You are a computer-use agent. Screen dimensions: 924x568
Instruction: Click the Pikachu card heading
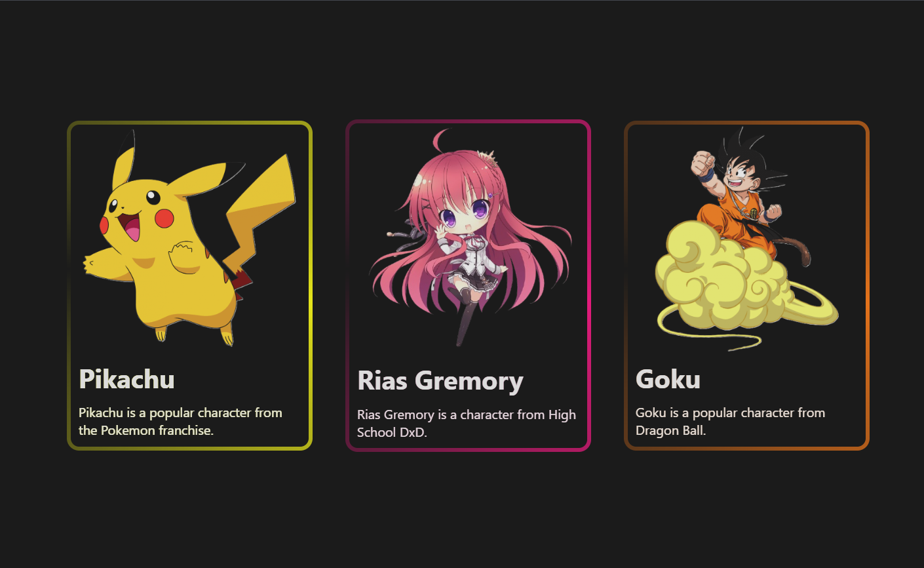(x=127, y=379)
